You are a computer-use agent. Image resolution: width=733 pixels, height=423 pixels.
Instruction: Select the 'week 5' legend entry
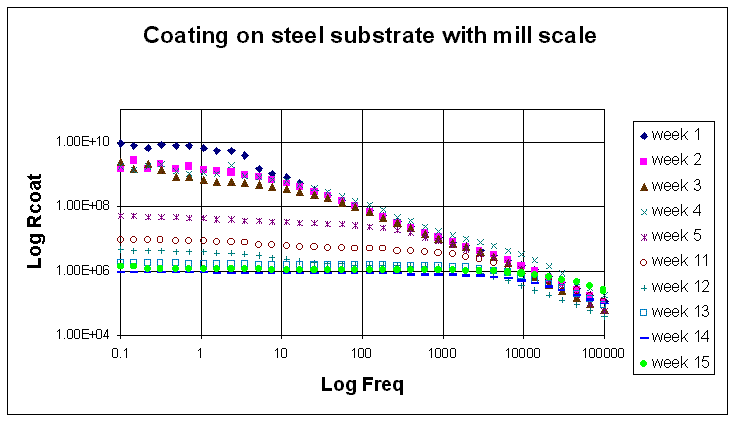click(x=671, y=236)
